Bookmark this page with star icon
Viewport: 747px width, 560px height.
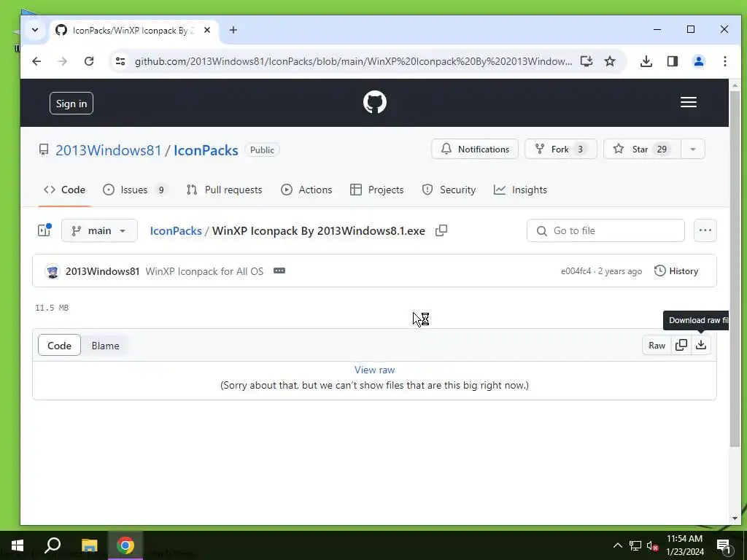610,61
